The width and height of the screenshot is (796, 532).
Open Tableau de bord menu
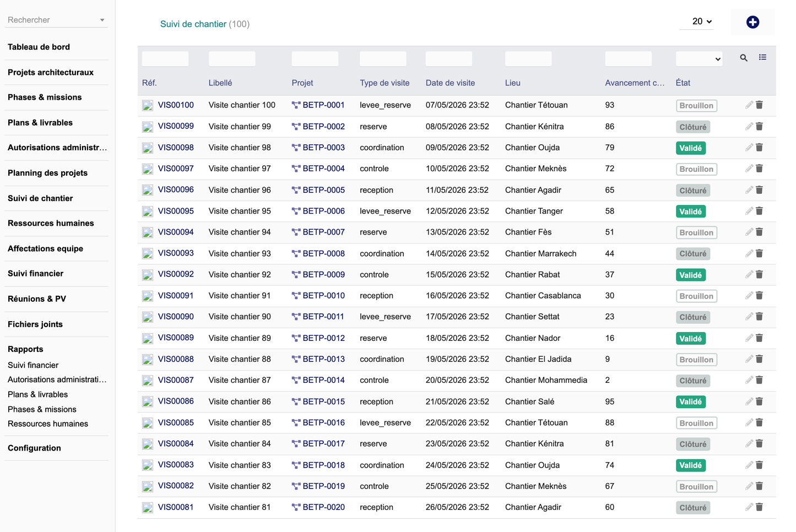(x=39, y=47)
